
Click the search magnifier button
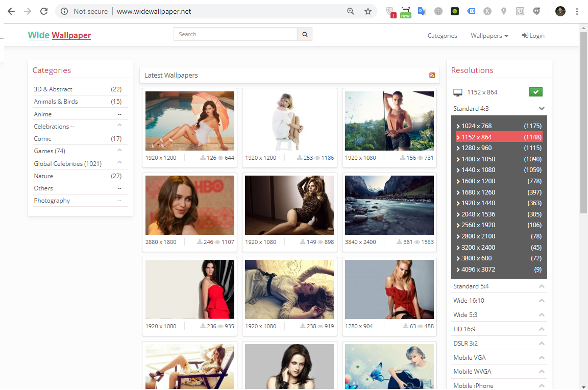(305, 34)
